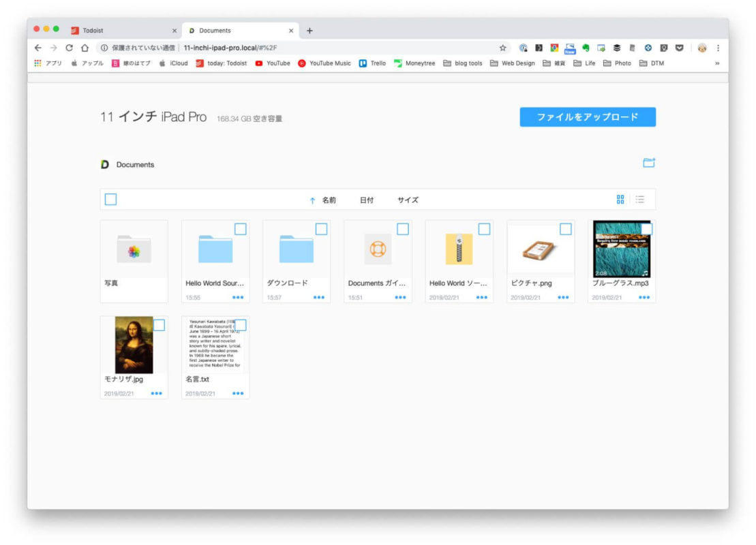Open the 写真 photos folder
This screenshot has height=545, width=756.
point(134,251)
